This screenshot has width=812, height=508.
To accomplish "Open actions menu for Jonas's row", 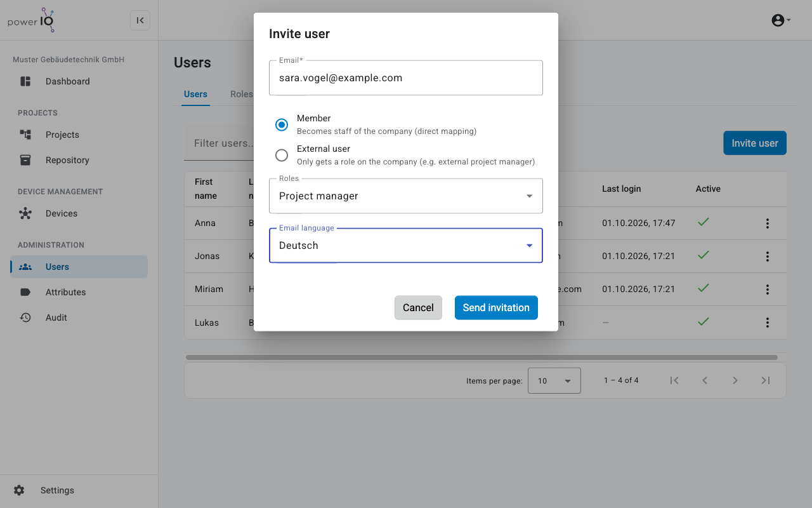I will (x=768, y=257).
